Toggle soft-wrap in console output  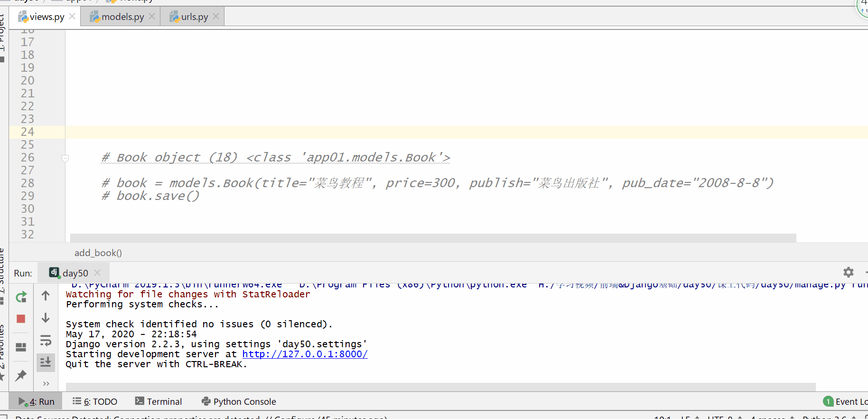click(46, 341)
